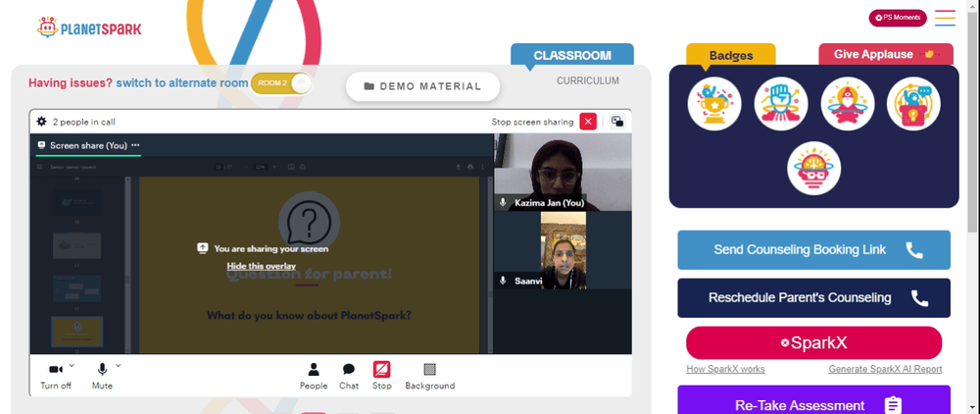Open the People panel

[314, 377]
